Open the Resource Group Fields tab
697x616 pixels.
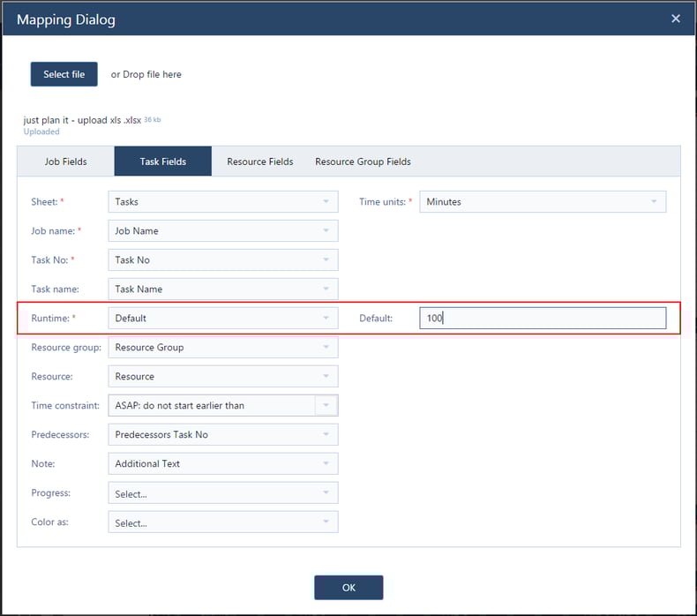363,162
